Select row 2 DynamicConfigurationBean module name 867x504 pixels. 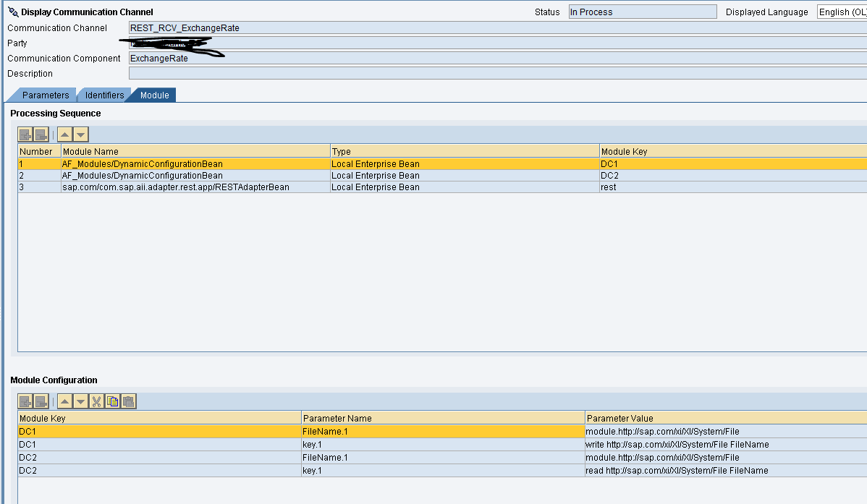[x=195, y=175]
